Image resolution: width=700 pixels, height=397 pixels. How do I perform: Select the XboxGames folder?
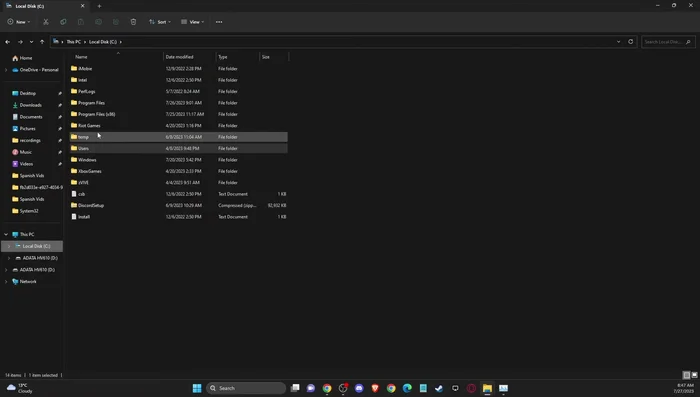click(x=179, y=171)
